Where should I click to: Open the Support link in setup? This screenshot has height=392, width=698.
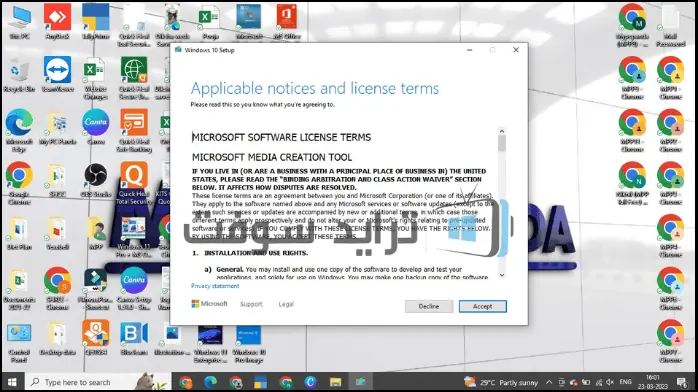[x=251, y=304]
